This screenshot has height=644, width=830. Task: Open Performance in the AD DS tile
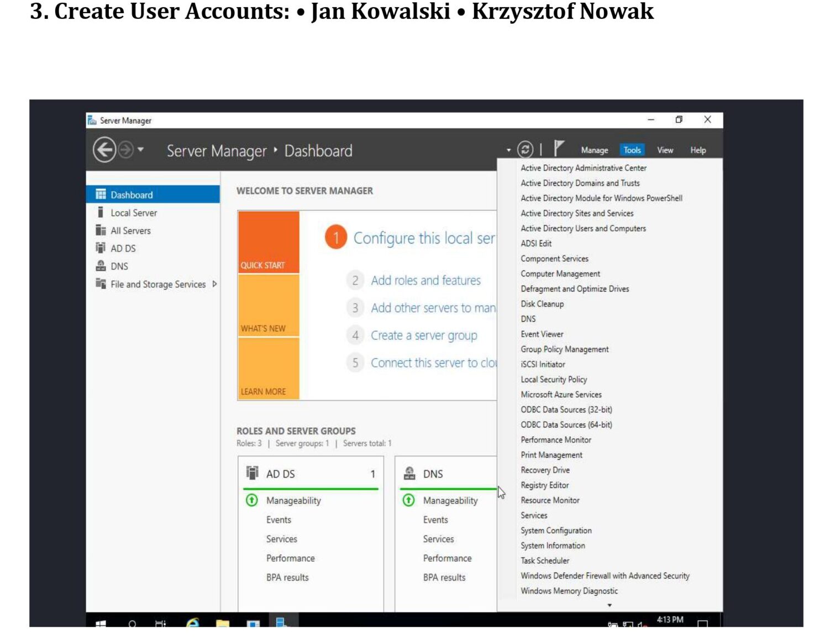coord(290,558)
